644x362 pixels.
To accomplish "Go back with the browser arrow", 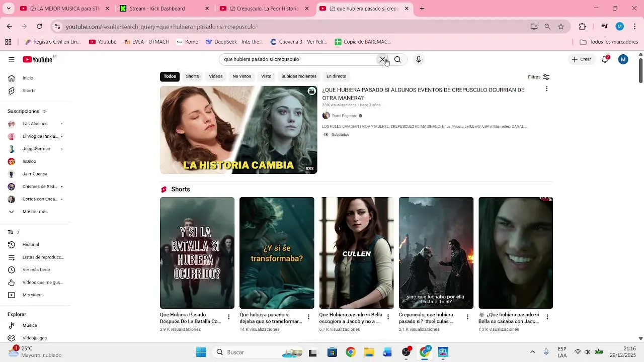I will click(9, 27).
